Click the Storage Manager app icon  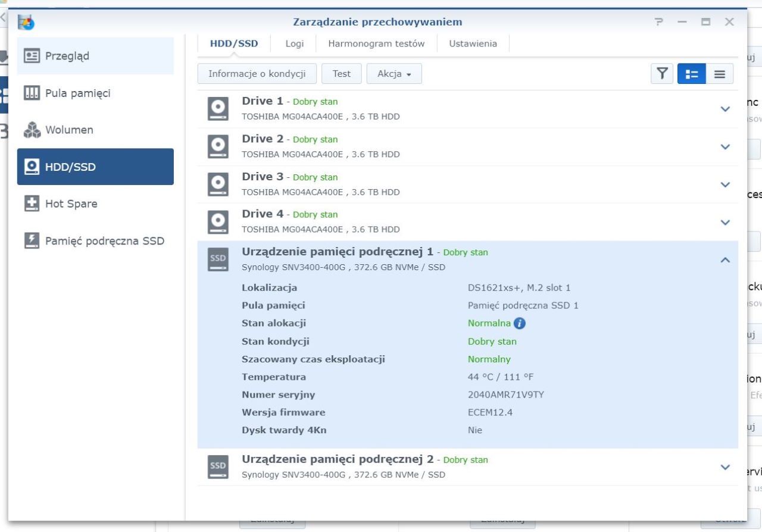(26, 23)
